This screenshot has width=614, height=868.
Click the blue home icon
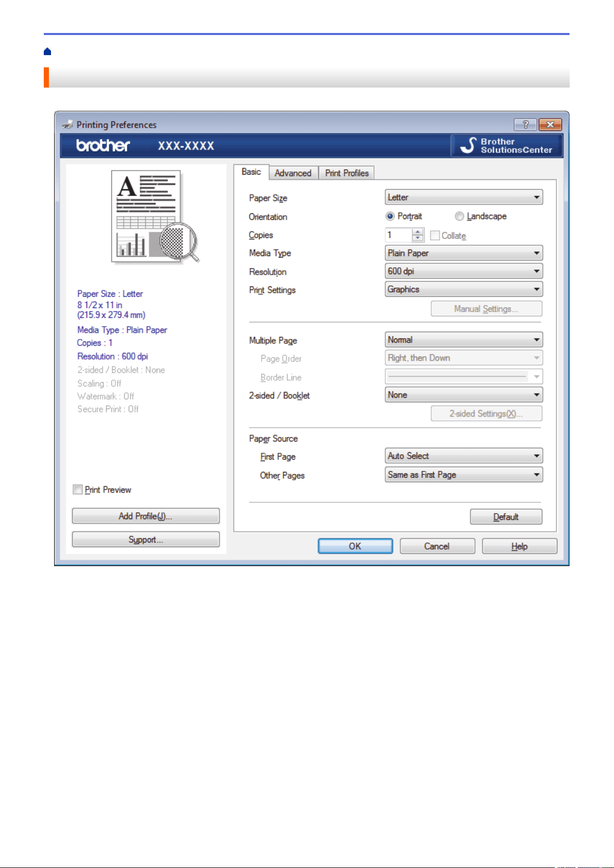(x=47, y=52)
